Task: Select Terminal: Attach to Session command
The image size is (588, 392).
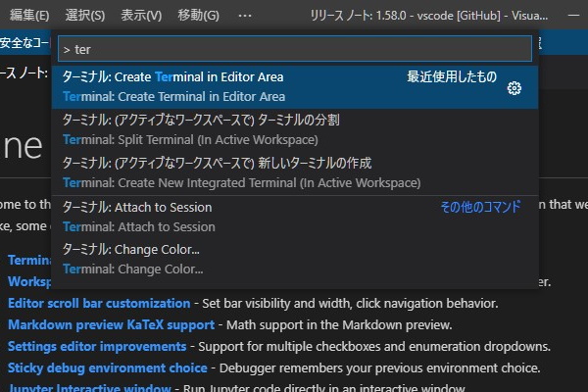Action: click(x=295, y=217)
